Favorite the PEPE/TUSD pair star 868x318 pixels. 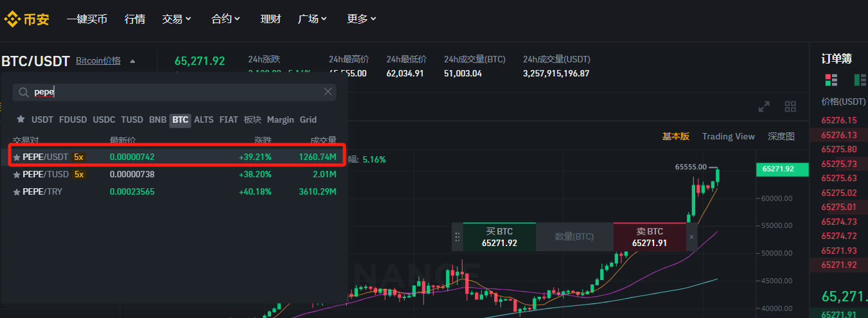tap(17, 174)
